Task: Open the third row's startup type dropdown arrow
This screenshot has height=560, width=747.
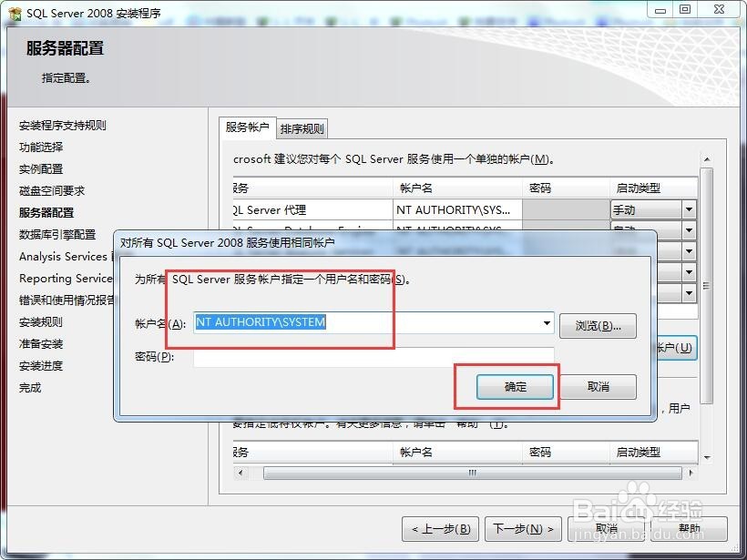Action: point(689,251)
